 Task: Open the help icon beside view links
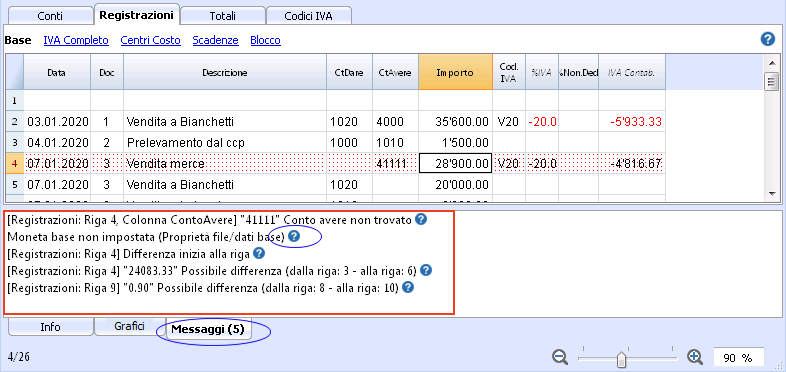[x=767, y=39]
